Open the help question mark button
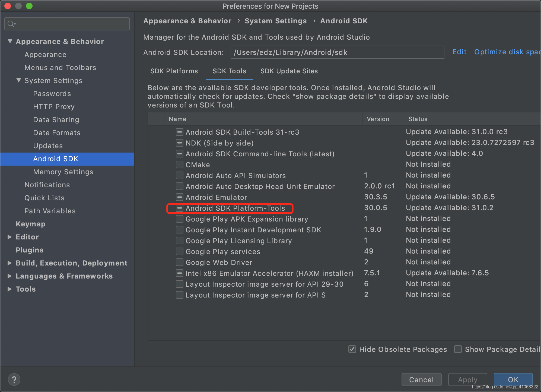 click(x=14, y=380)
